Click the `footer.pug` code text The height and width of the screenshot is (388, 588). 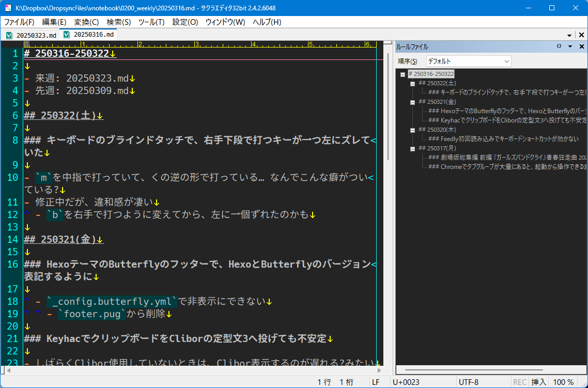pyautogui.click(x=92, y=314)
